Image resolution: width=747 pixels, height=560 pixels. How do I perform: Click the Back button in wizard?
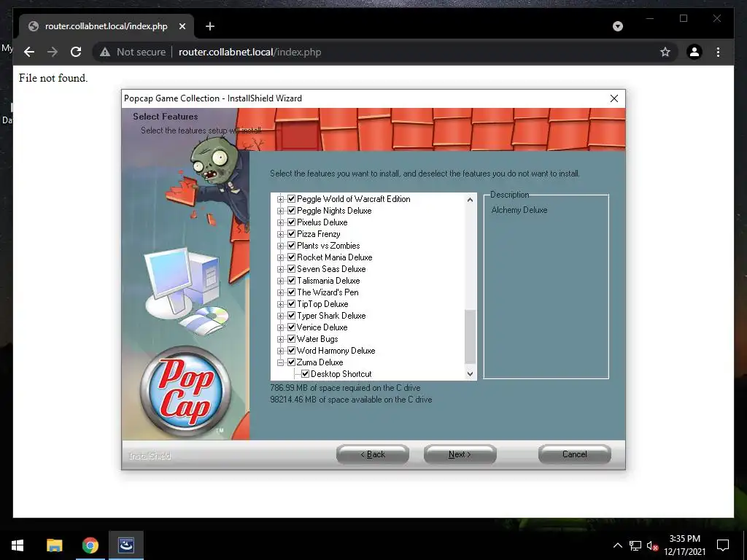tap(373, 454)
